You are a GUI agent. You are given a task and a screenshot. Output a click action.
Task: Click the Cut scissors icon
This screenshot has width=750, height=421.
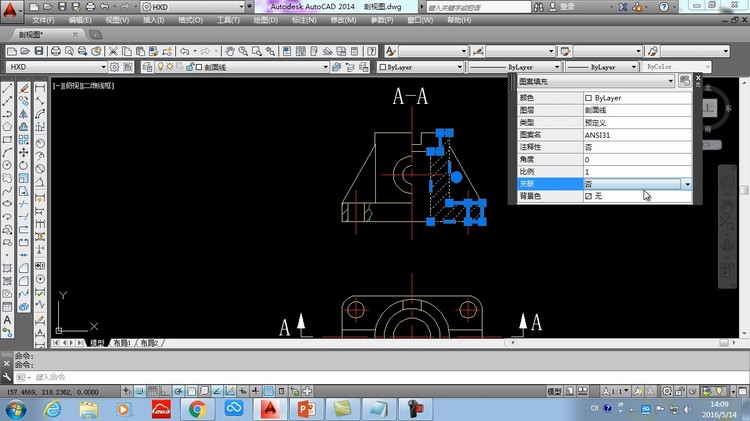pos(113,51)
